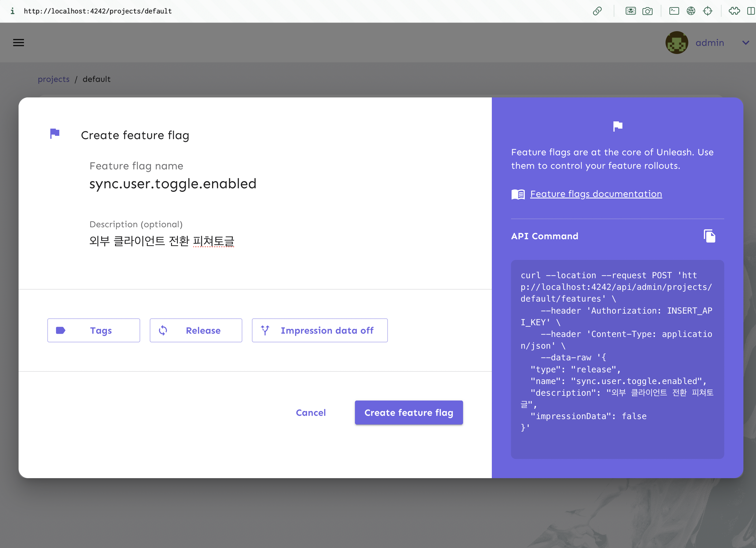Click the link icon in browser toolbar

click(597, 11)
